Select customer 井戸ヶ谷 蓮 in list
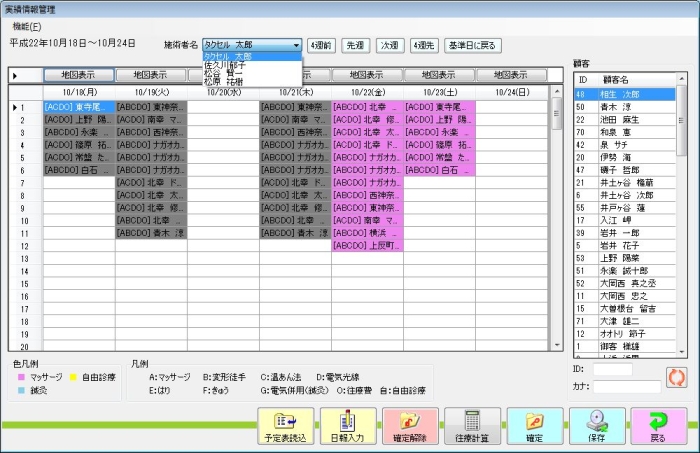This screenshot has height=453, width=700. point(625,208)
